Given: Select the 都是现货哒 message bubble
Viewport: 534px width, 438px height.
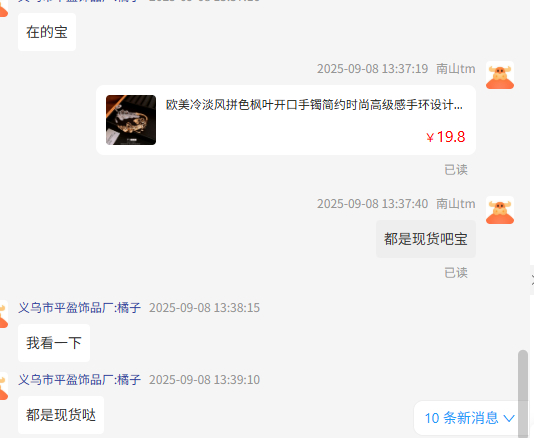Looking at the screenshot, I should click(61, 415).
